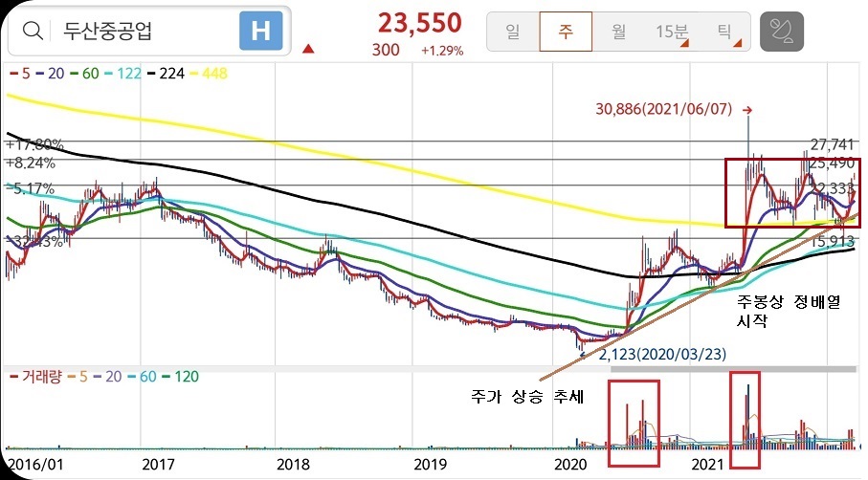Select the 주 weekly chart tab
The width and height of the screenshot is (868, 480).
(566, 32)
